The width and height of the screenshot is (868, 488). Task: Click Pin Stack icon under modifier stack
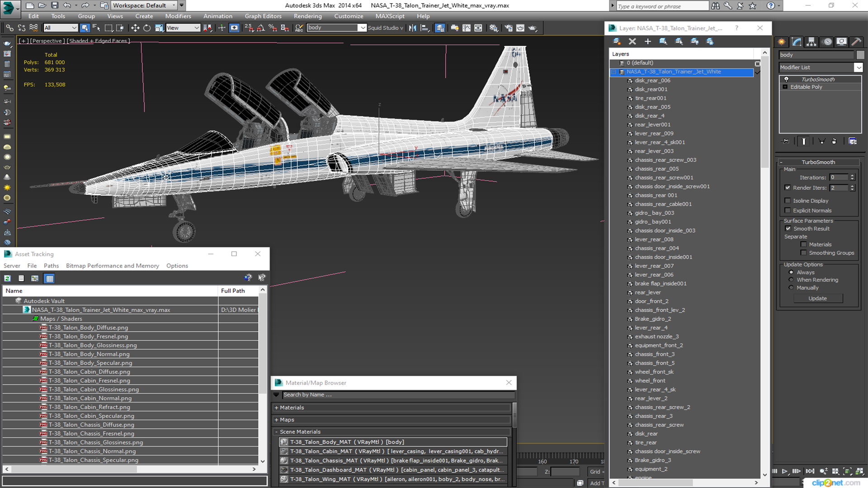786,141
